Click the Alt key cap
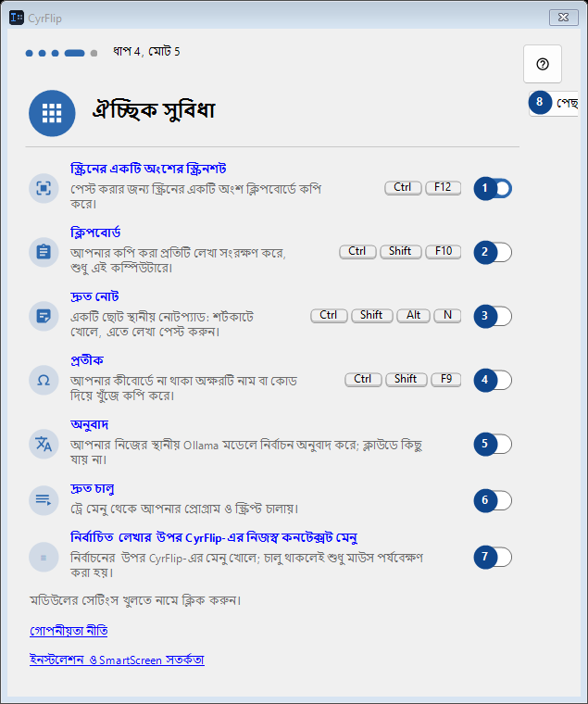The width and height of the screenshot is (588, 704). click(x=413, y=315)
